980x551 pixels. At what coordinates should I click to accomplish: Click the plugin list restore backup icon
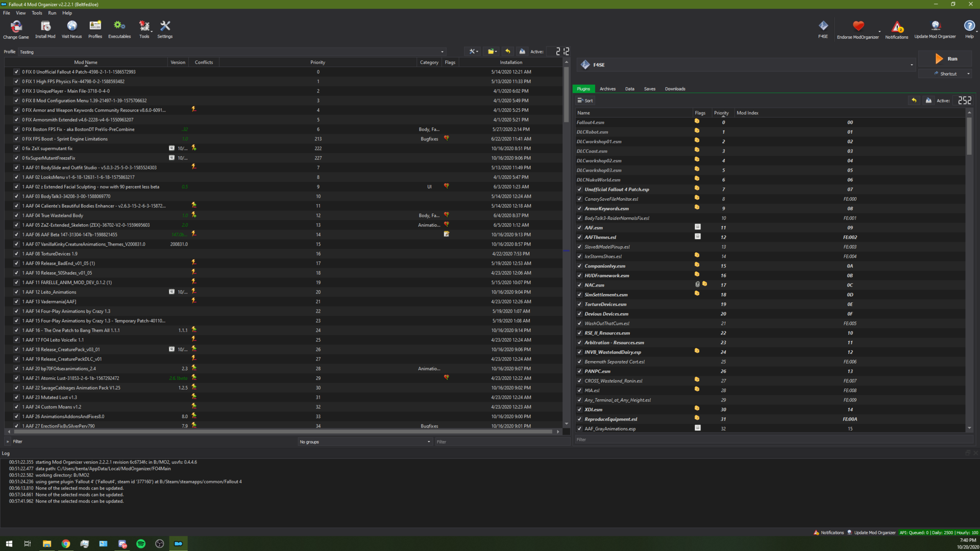point(914,100)
